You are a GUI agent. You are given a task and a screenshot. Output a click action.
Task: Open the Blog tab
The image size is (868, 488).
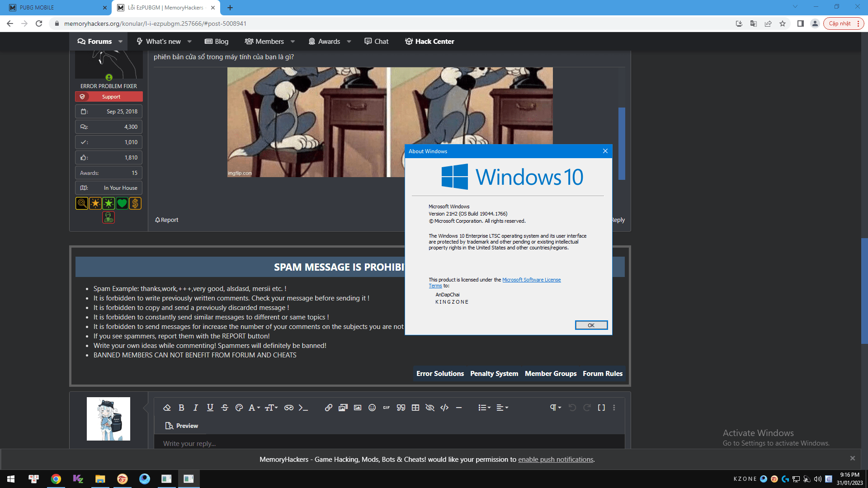[217, 41]
